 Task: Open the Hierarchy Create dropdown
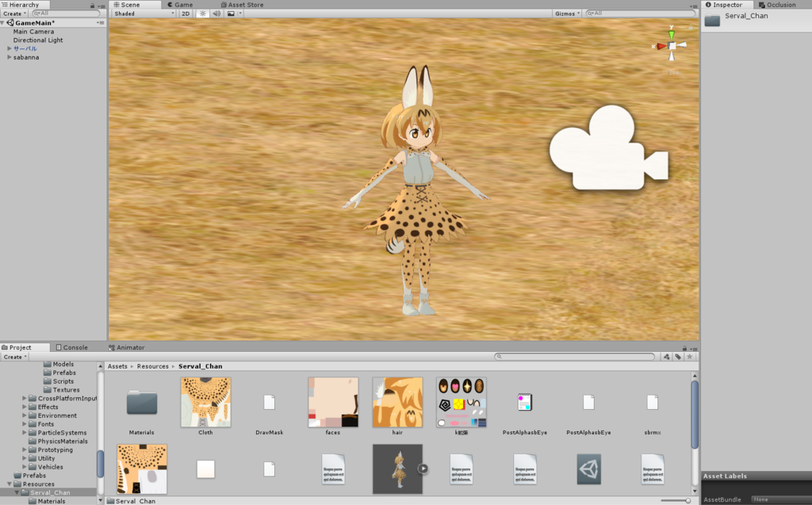pos(14,13)
